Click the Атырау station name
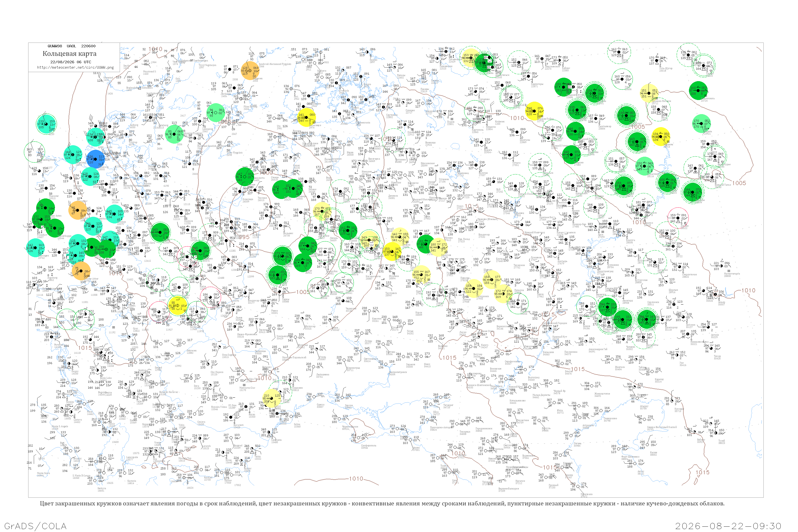Viewport: 798px width, 532px height. (644, 406)
